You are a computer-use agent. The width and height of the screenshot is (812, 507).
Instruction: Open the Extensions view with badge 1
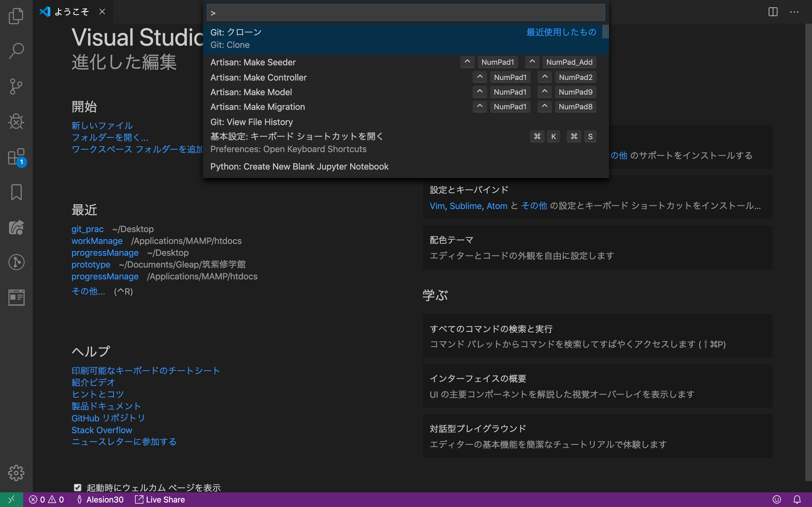coord(16,157)
